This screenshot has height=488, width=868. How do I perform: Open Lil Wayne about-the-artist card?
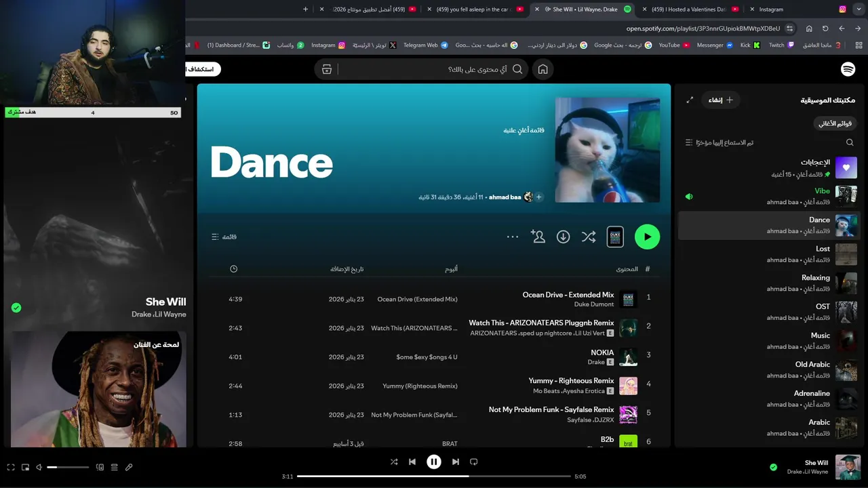pos(98,389)
